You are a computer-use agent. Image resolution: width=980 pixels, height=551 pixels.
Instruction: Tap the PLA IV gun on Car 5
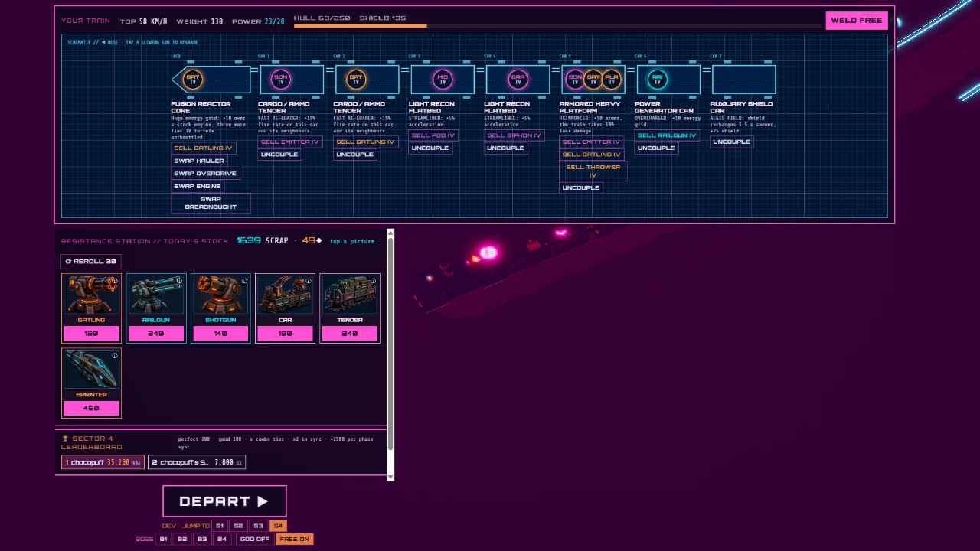coord(611,79)
